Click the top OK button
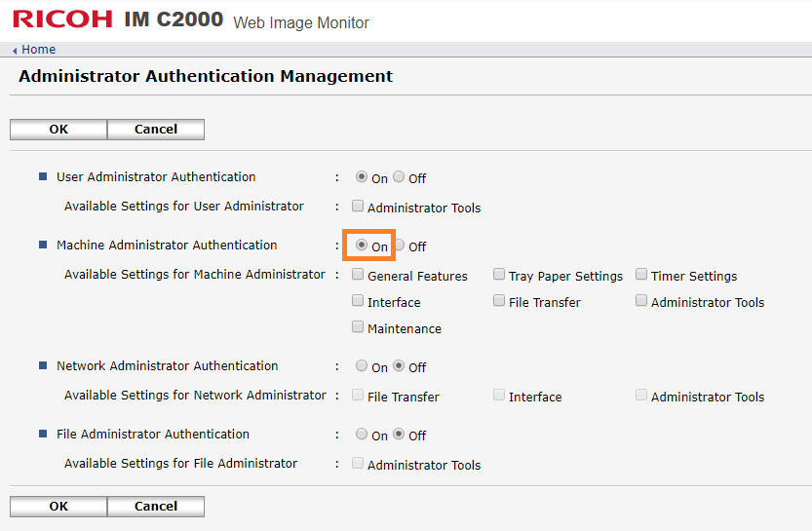812x531 pixels. coord(58,130)
